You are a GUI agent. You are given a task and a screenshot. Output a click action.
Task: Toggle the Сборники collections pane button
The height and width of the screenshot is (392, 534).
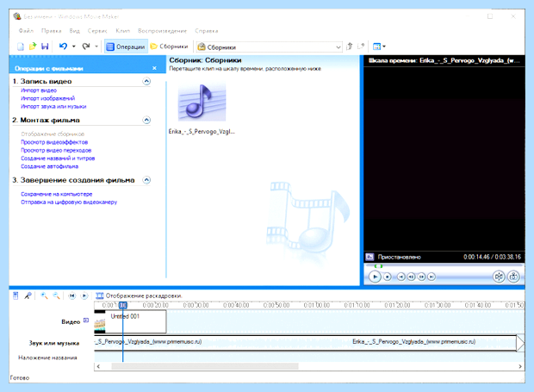click(x=170, y=47)
